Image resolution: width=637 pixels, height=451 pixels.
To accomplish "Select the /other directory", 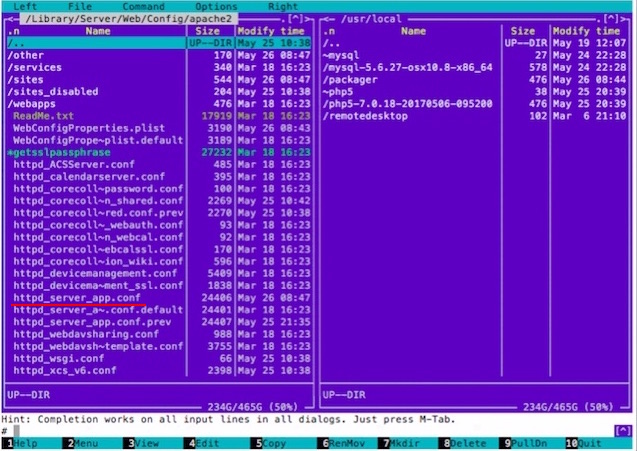I will [x=159, y=55].
